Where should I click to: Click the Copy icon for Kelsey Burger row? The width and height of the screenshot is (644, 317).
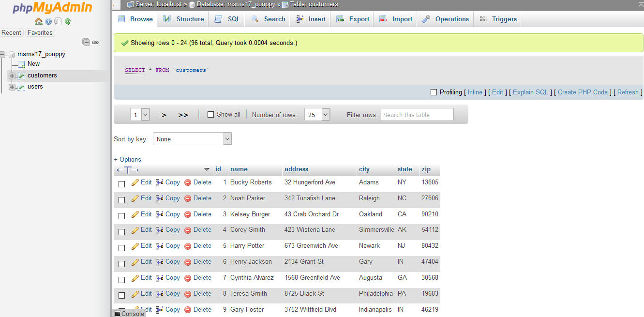tap(160, 214)
